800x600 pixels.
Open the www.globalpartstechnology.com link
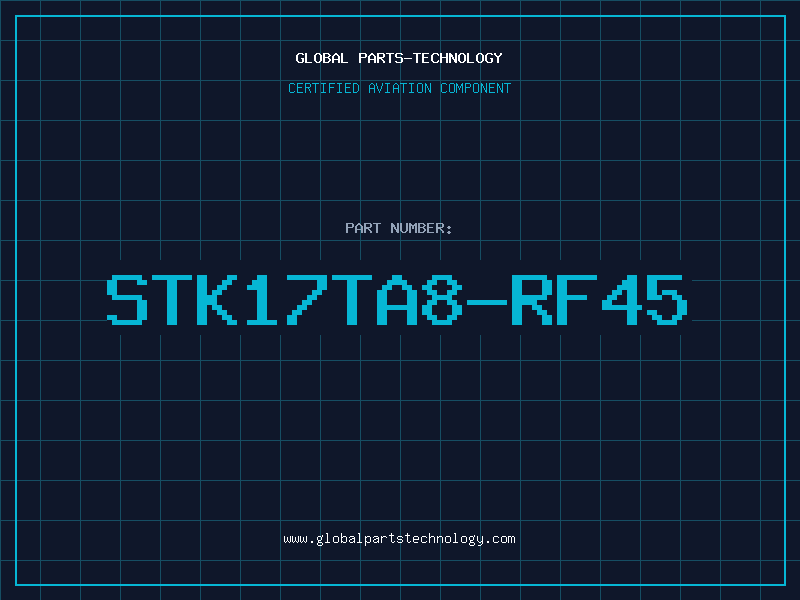[x=399, y=539]
